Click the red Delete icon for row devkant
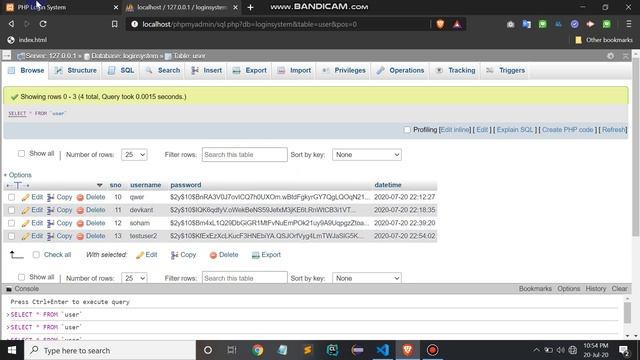Screen dimensions: 640x360 coord(80,210)
